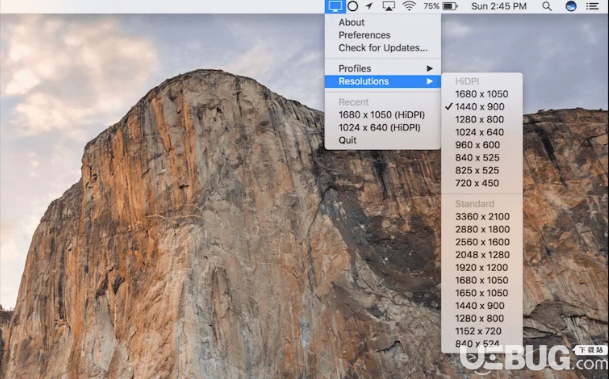Click the clock showing Sun 2:45 PM

tap(499, 6)
